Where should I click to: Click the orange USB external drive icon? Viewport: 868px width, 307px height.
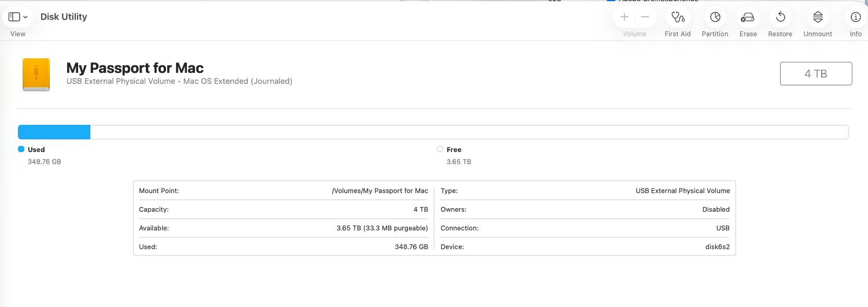click(36, 75)
